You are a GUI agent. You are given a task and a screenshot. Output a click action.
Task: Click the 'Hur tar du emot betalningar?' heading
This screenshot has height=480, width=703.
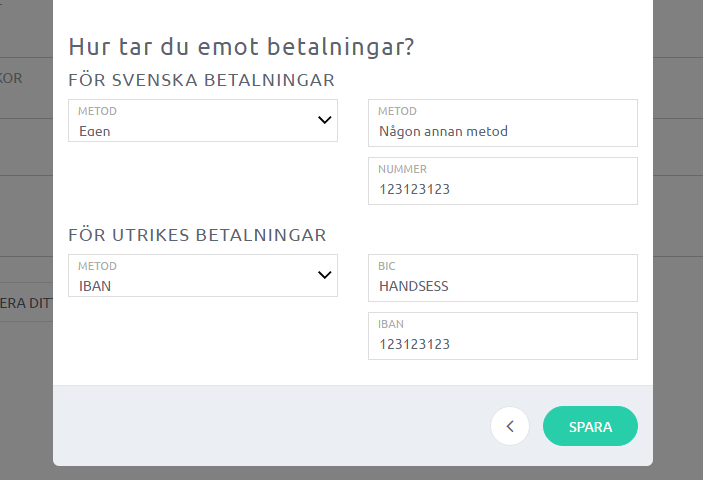click(241, 46)
